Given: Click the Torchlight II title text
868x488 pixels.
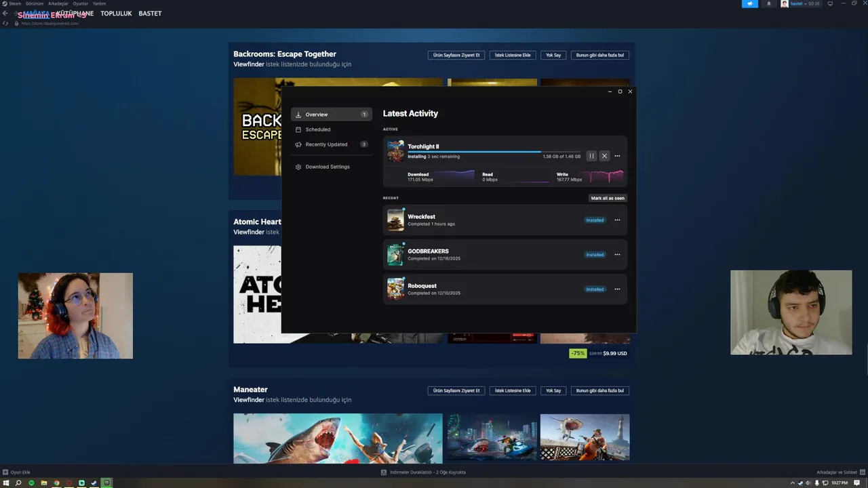Looking at the screenshot, I should tap(423, 146).
